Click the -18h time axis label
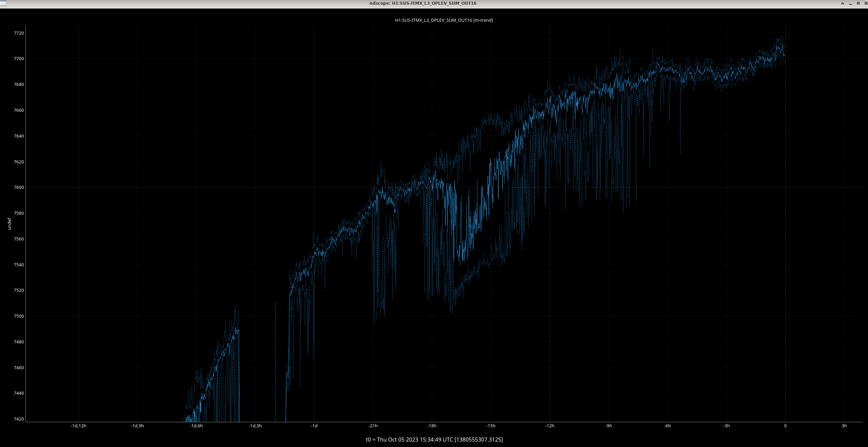868x447 pixels. (432, 426)
